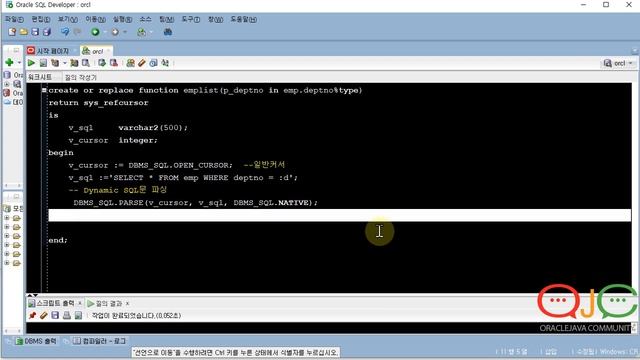Viewport: 640px width, 360px height.
Task: Open the 도움말 menu
Action: (244, 19)
